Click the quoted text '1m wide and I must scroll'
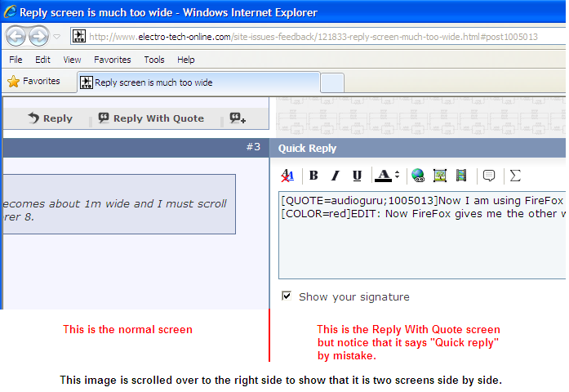This screenshot has height=392, width=569. 155,204
